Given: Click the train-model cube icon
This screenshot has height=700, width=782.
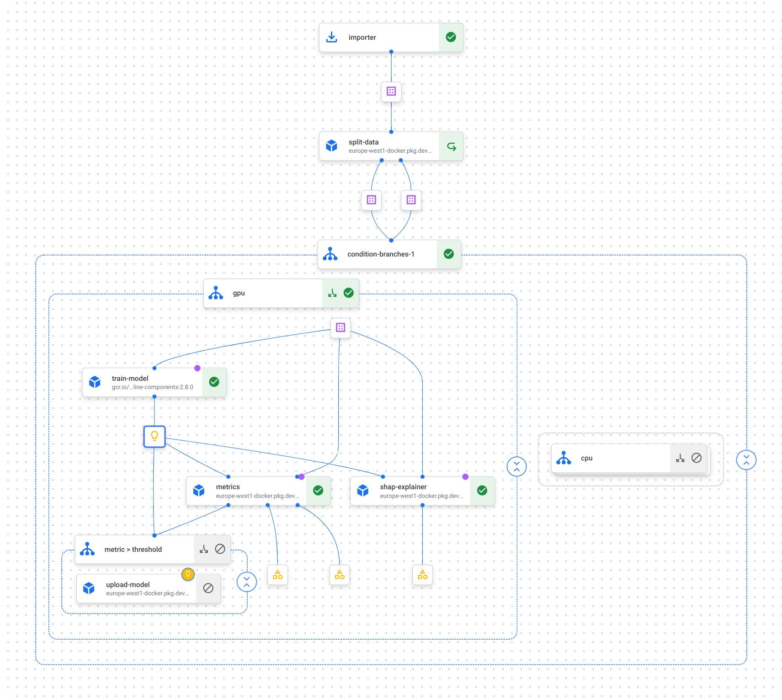Looking at the screenshot, I should (x=95, y=382).
